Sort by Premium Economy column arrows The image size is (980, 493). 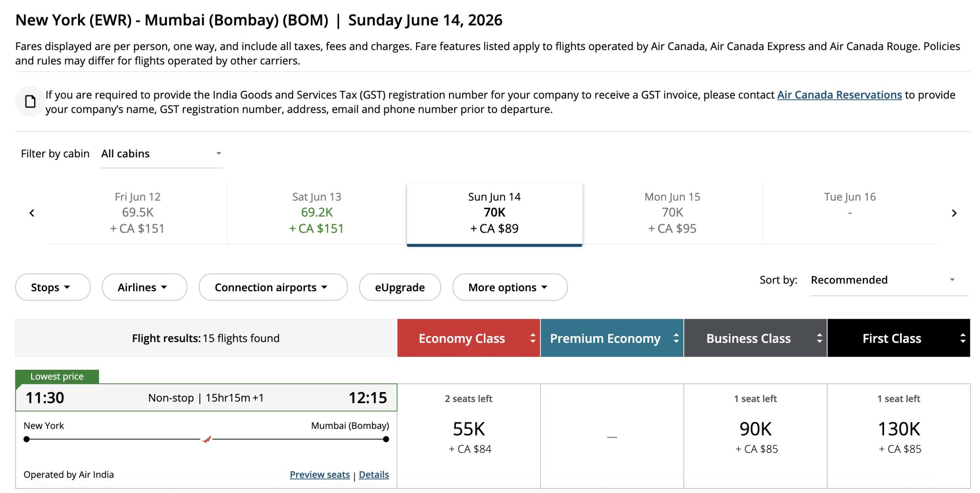pyautogui.click(x=676, y=338)
